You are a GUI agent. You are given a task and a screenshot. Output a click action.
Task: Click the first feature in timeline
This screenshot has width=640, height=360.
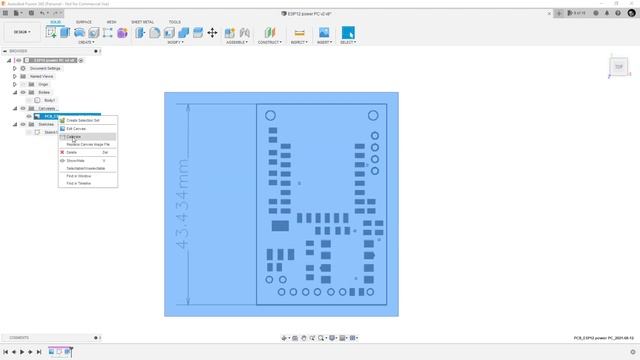pyautogui.click(x=51, y=351)
